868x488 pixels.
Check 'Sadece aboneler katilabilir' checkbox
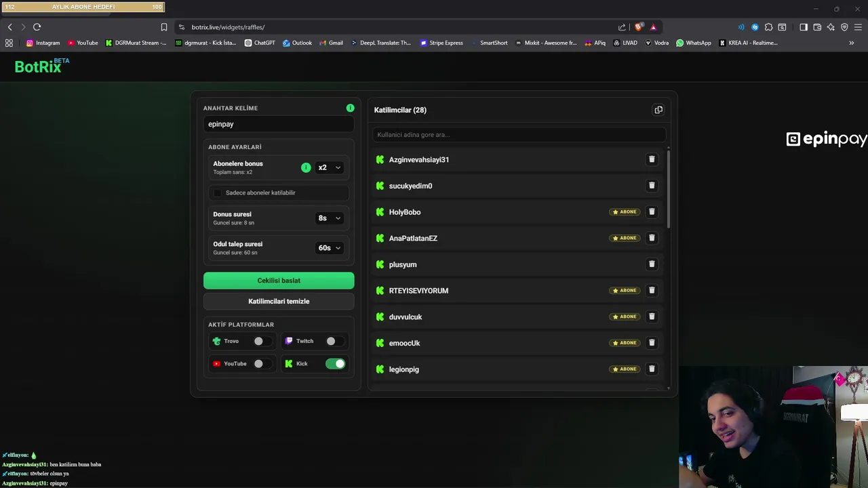[x=217, y=192]
